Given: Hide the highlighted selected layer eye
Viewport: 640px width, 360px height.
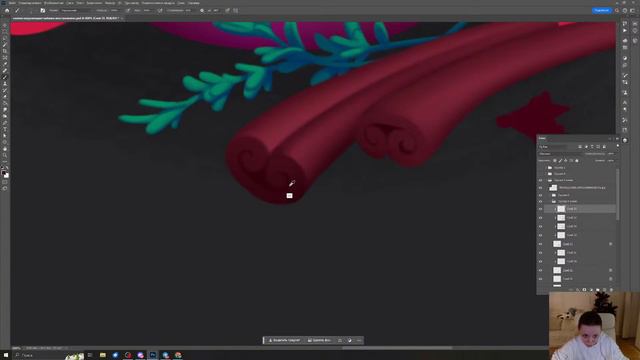Looking at the screenshot, I should (x=540, y=209).
